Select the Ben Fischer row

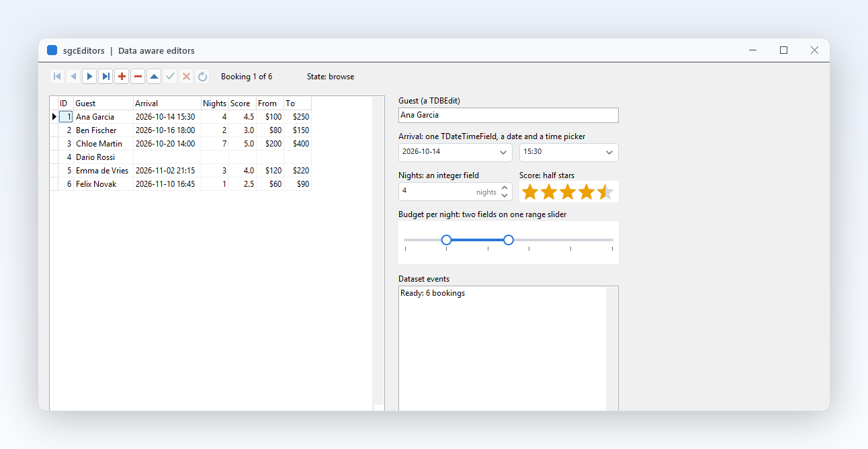[181, 130]
